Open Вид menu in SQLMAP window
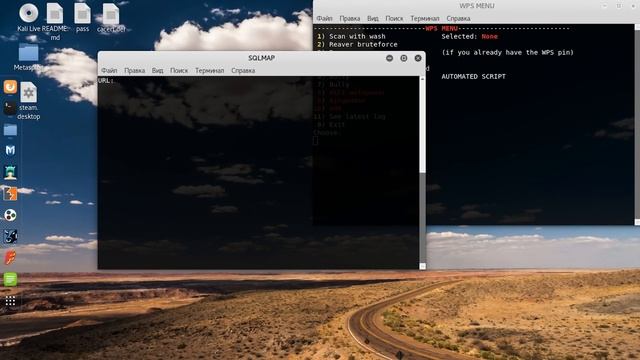This screenshot has width=640, height=360. [157, 70]
